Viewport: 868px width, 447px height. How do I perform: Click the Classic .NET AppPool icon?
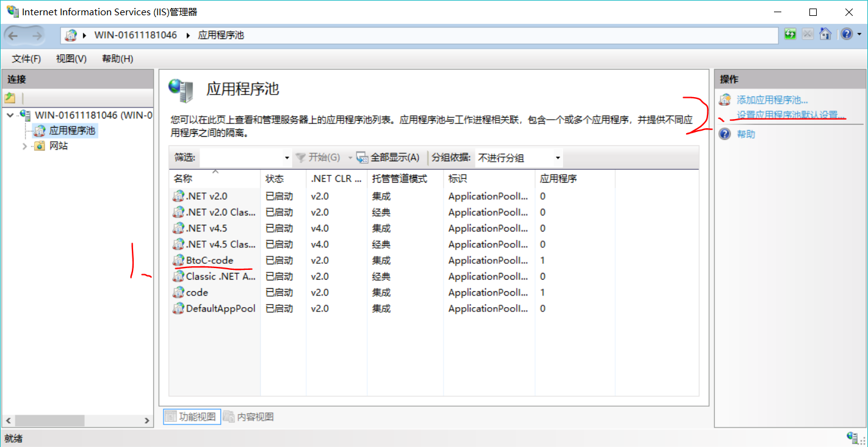coord(178,276)
